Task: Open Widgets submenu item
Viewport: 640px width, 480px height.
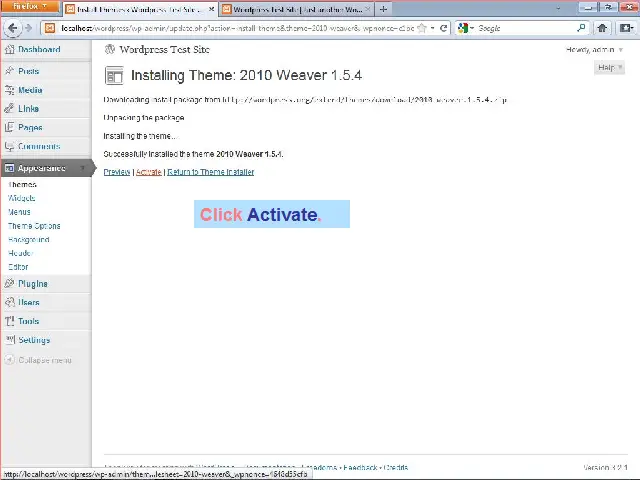Action: [22, 198]
